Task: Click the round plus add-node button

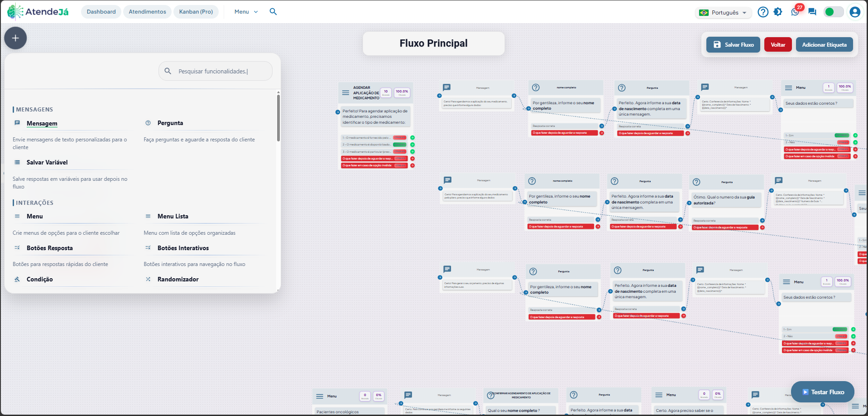Action: pos(15,38)
